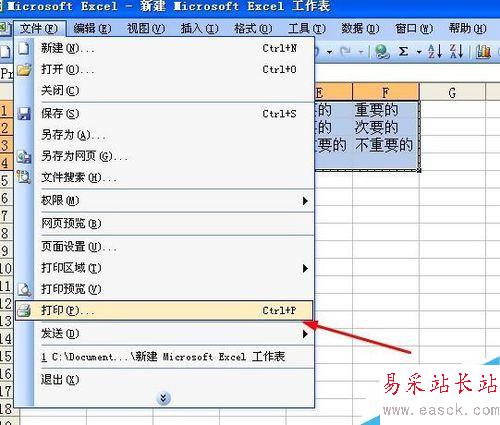Screen dimensions: 500x425
Task: Open the 工具(T) menu
Action: click(307, 29)
